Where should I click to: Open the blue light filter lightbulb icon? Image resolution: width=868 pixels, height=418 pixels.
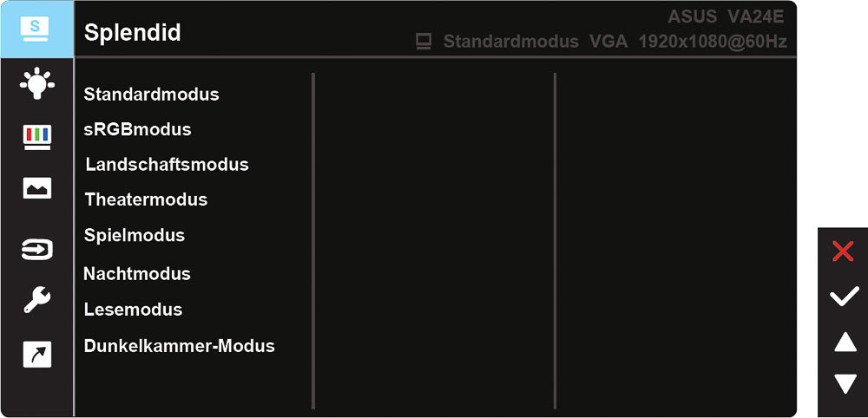click(36, 82)
